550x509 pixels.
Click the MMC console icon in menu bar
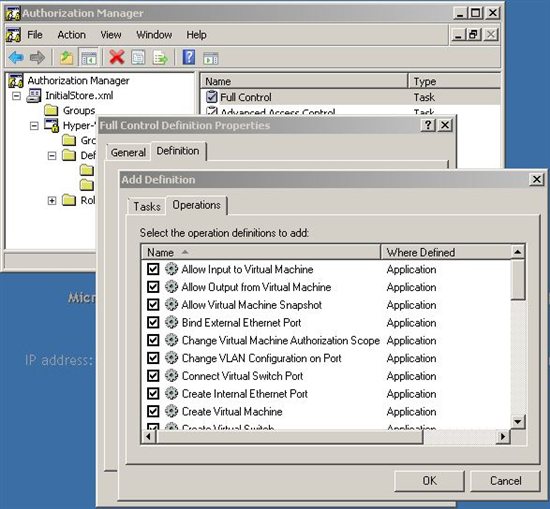click(13, 35)
